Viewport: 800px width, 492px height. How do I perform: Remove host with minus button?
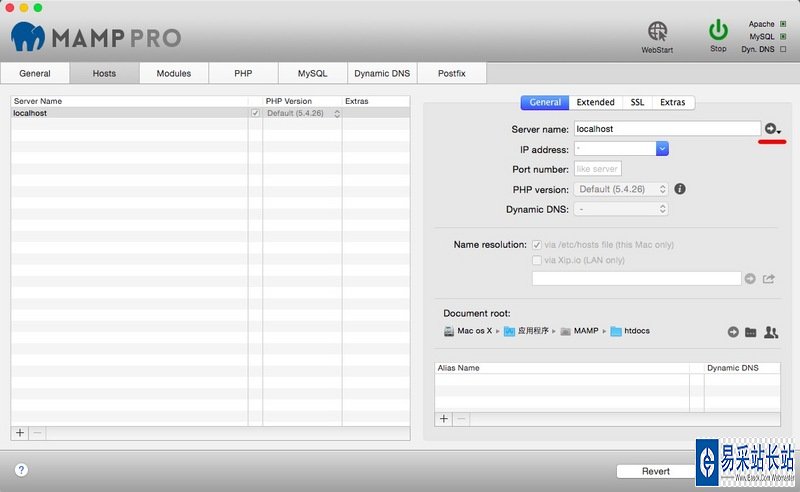[37, 433]
